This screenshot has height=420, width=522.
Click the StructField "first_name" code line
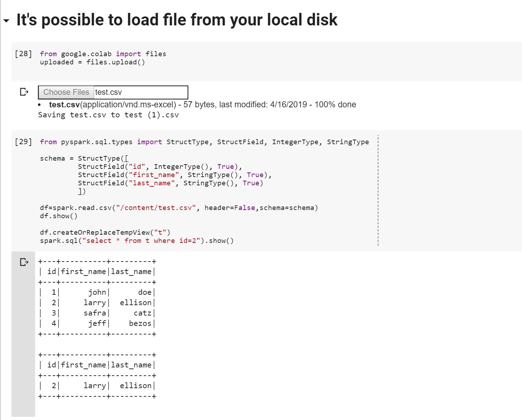point(174,175)
